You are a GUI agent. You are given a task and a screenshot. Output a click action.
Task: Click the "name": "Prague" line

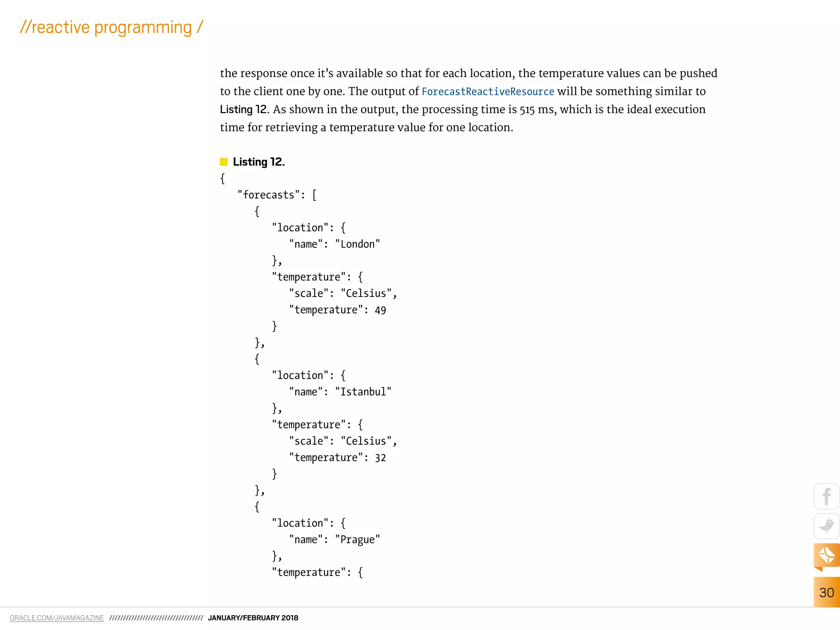coord(334,539)
